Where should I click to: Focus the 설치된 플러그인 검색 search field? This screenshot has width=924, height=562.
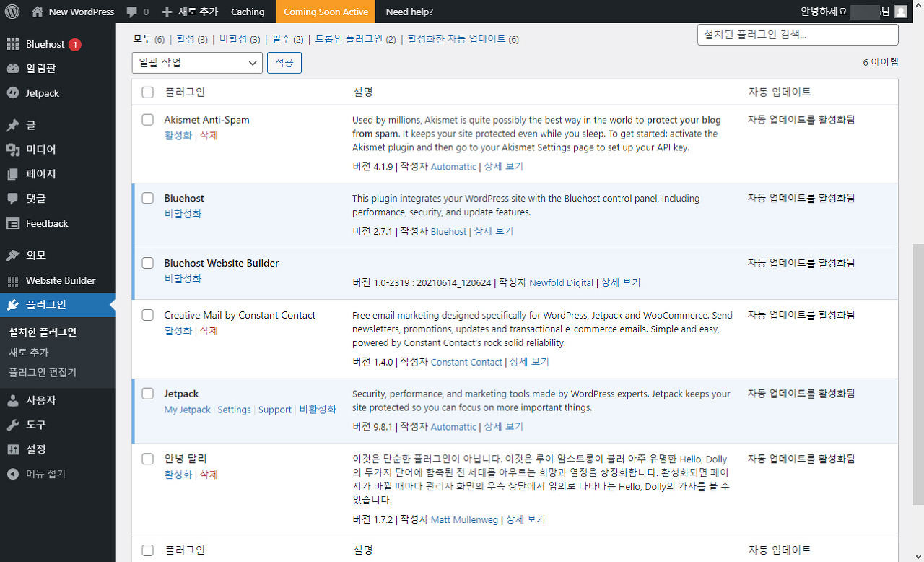(798, 34)
